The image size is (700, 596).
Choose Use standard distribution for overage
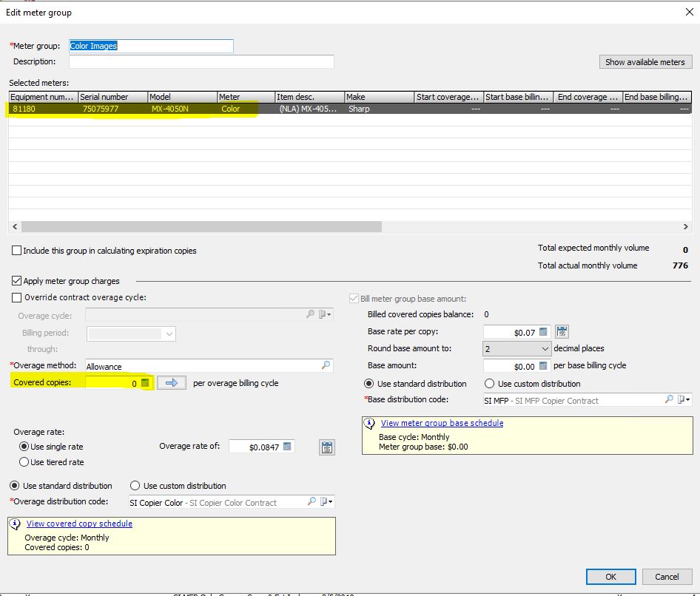14,485
